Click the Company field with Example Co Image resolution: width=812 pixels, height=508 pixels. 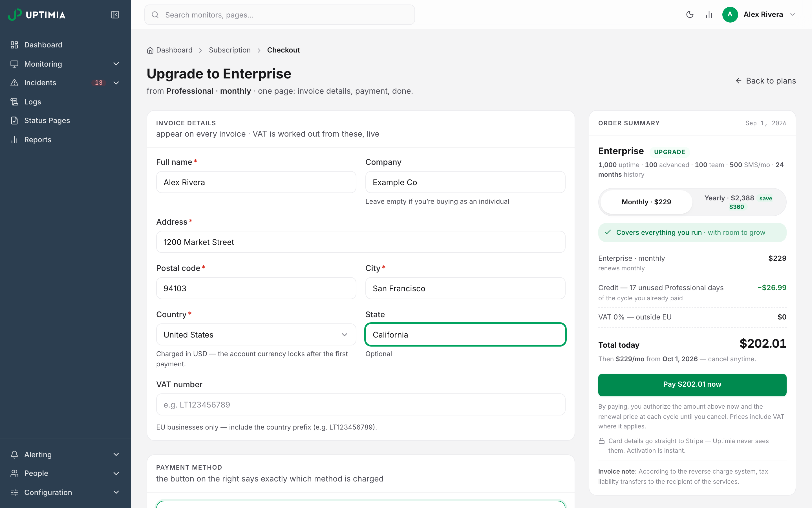point(465,182)
